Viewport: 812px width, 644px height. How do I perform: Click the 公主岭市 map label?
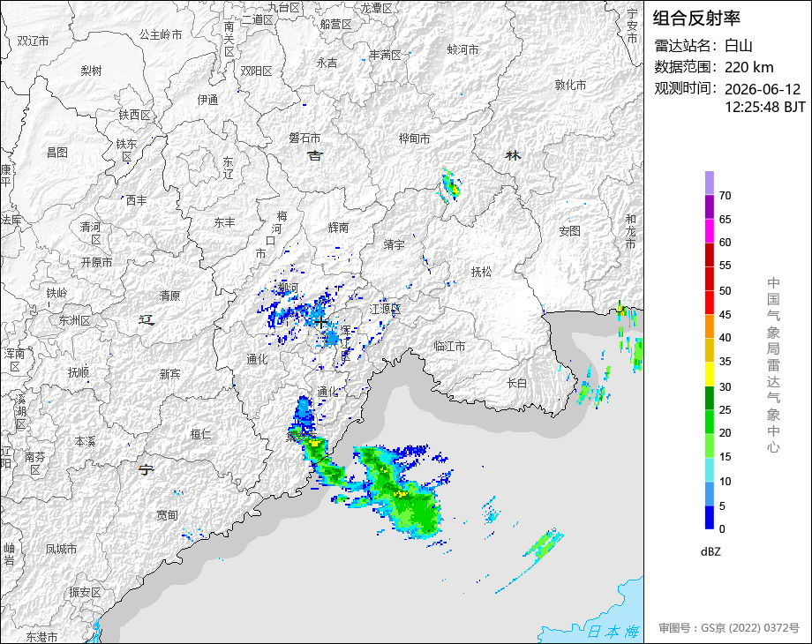[x=161, y=34]
